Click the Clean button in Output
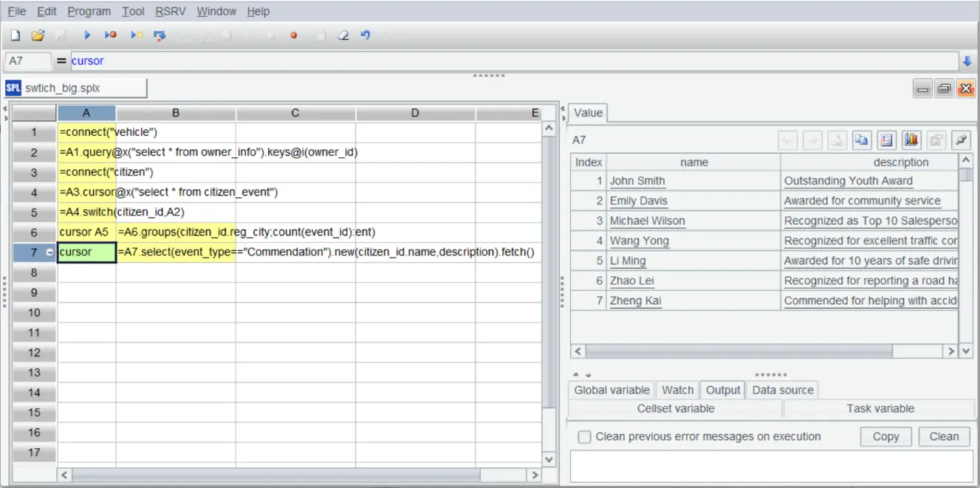 click(944, 436)
